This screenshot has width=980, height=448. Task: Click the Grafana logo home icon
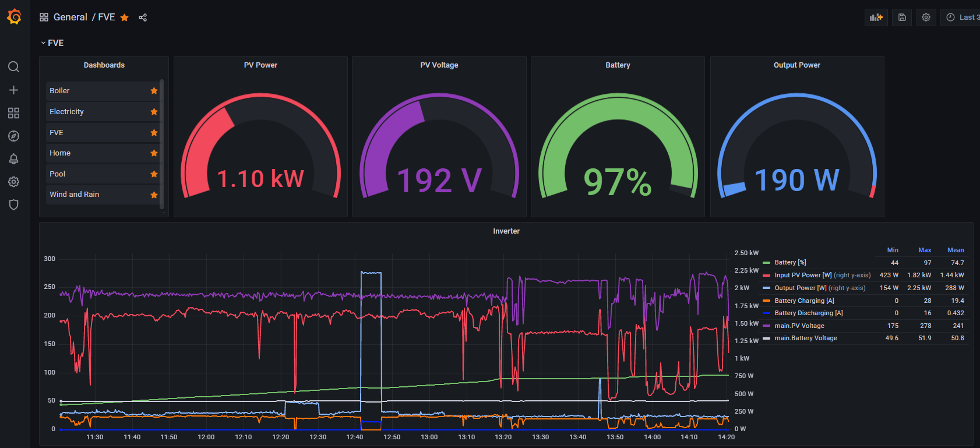click(14, 17)
